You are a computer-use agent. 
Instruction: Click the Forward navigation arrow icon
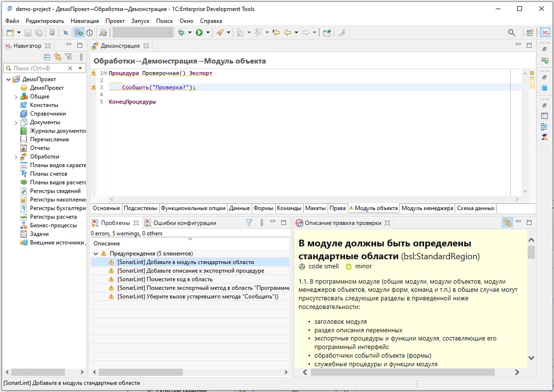point(306,32)
